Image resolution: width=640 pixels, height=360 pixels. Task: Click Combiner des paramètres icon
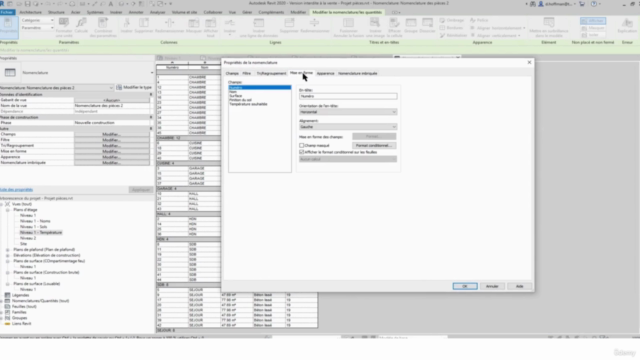[x=103, y=27]
